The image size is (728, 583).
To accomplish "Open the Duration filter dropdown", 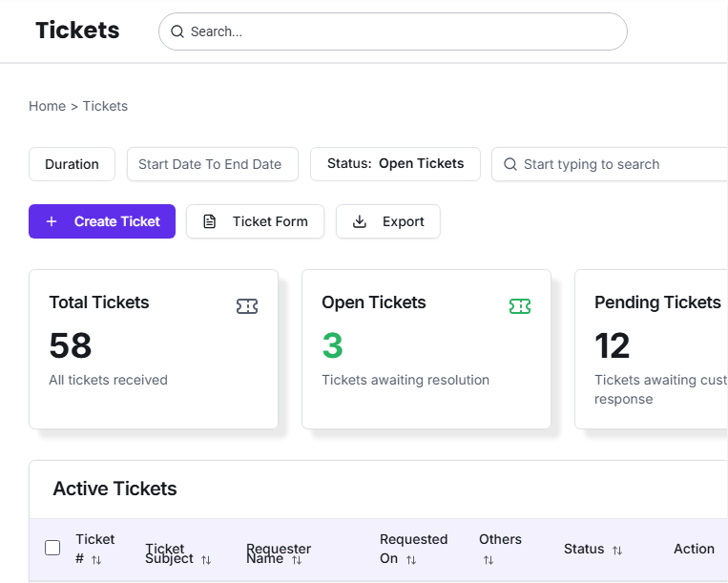I will (x=72, y=164).
